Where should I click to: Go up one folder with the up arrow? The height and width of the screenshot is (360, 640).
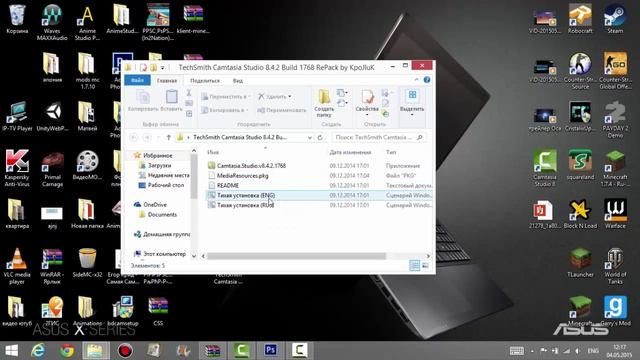pos(169,138)
